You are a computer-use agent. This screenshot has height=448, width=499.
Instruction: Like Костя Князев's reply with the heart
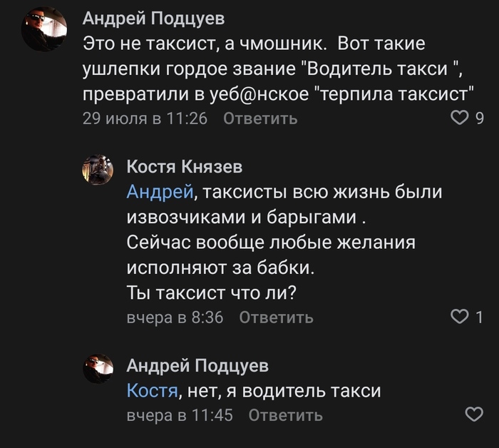(x=461, y=316)
